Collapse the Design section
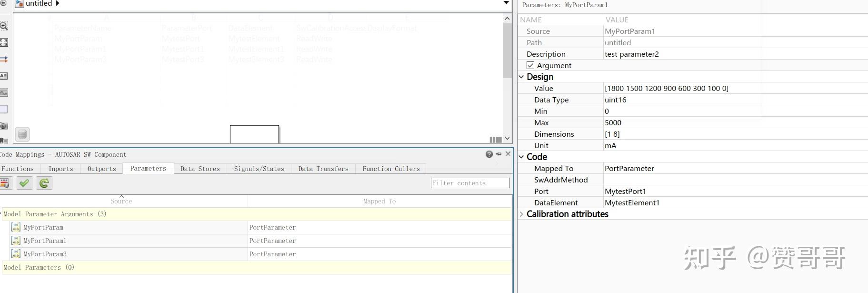868x293 pixels. click(521, 77)
